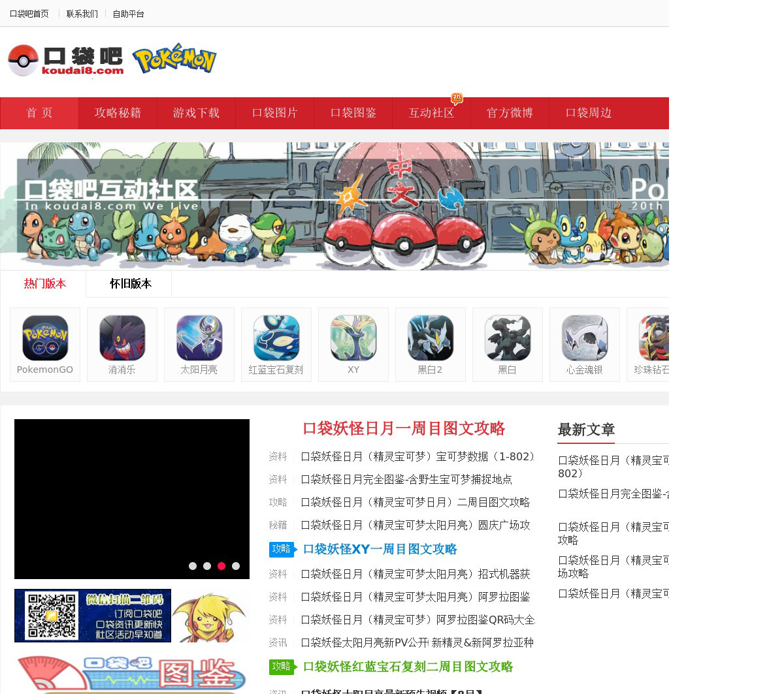This screenshot has width=784, height=694.
Task: Open article 阿罗拉图鉴QR码大全
Action: [x=417, y=620]
